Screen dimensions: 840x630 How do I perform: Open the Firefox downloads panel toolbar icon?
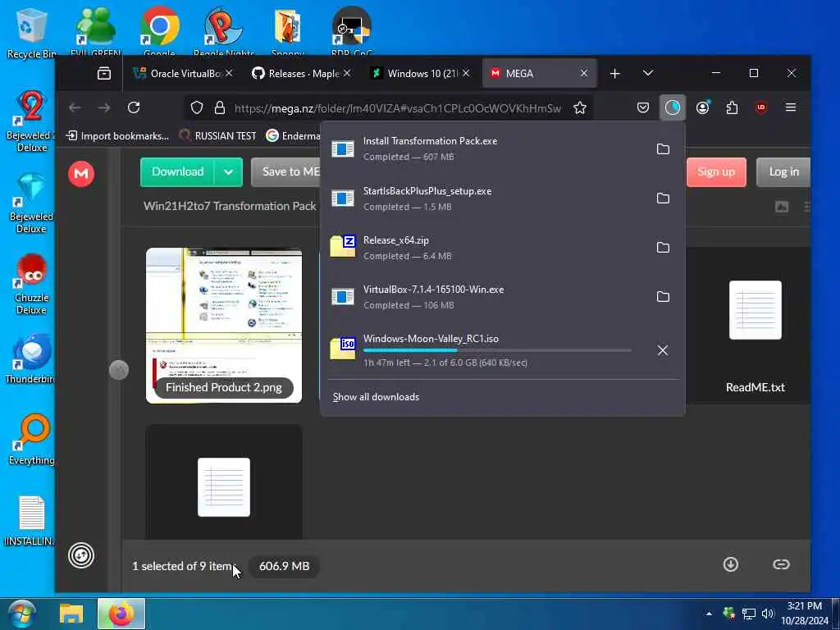tap(673, 107)
